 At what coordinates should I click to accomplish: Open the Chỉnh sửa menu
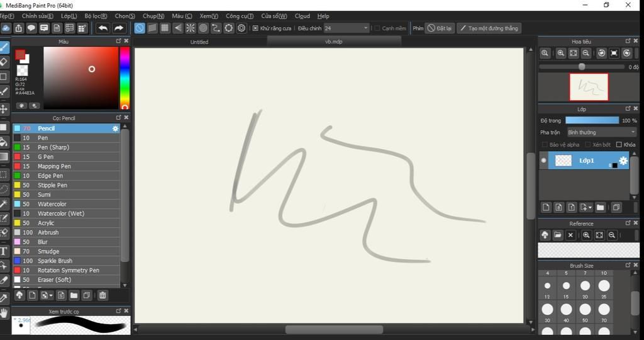point(37,16)
